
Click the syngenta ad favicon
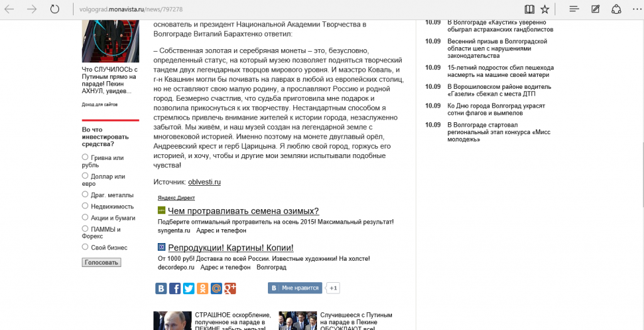(x=162, y=210)
